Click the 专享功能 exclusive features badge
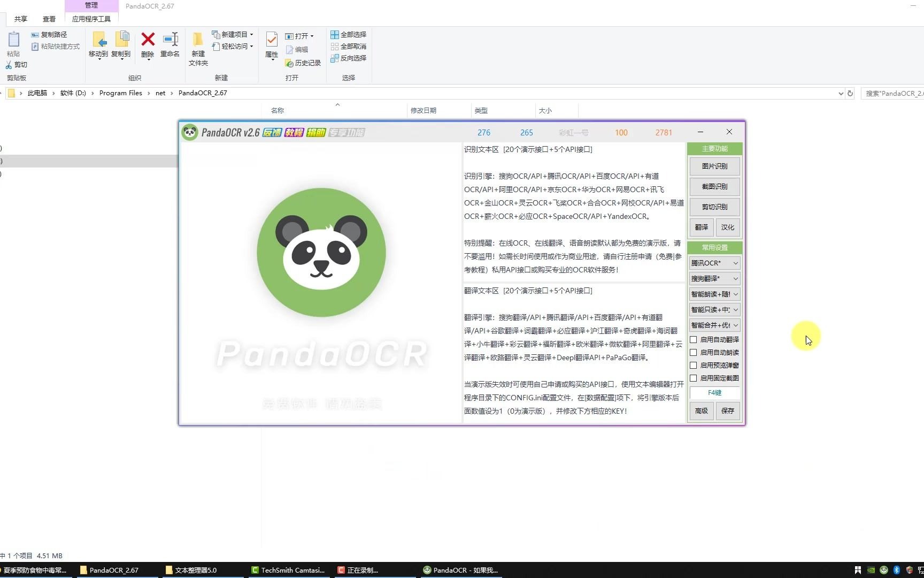 pos(346,132)
